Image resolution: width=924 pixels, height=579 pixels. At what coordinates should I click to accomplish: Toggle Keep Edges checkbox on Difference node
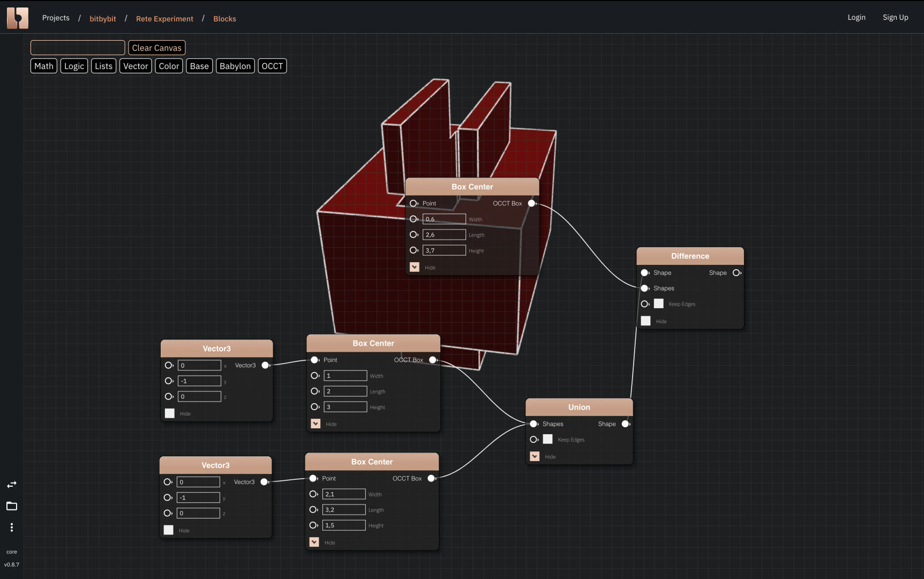click(659, 304)
